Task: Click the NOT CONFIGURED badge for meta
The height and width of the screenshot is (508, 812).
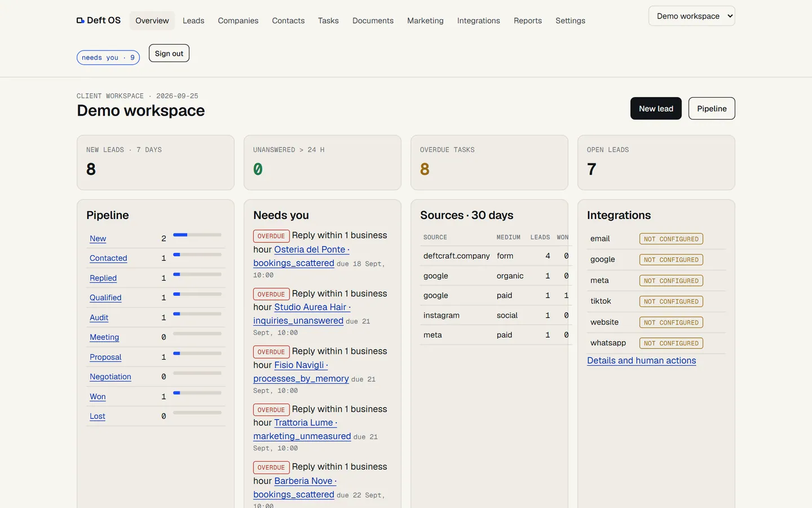Action: [671, 281]
